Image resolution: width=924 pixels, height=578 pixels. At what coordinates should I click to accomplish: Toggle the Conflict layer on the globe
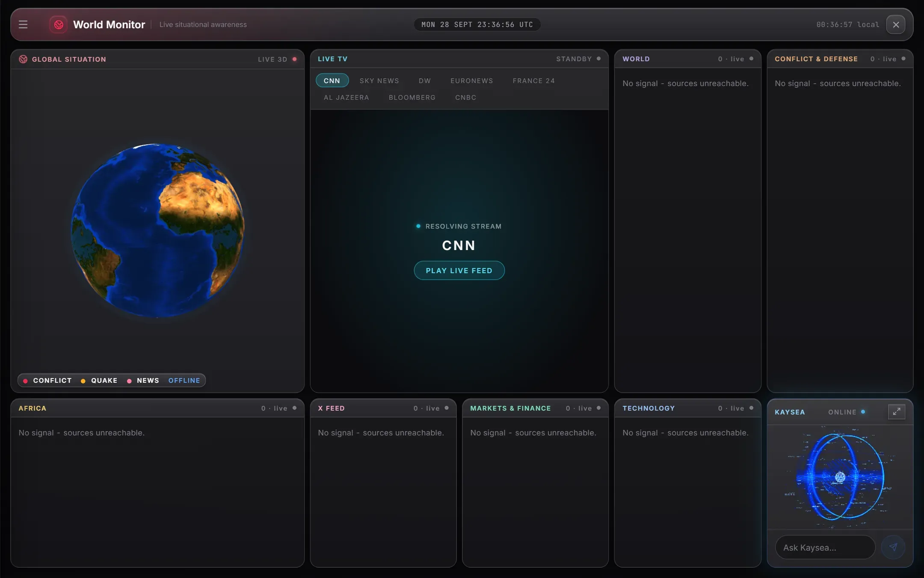47,380
